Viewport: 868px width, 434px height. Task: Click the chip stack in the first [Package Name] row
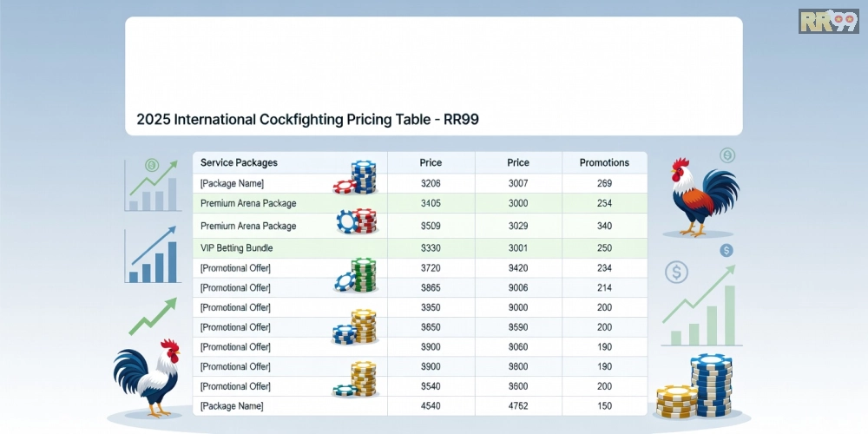355,177
